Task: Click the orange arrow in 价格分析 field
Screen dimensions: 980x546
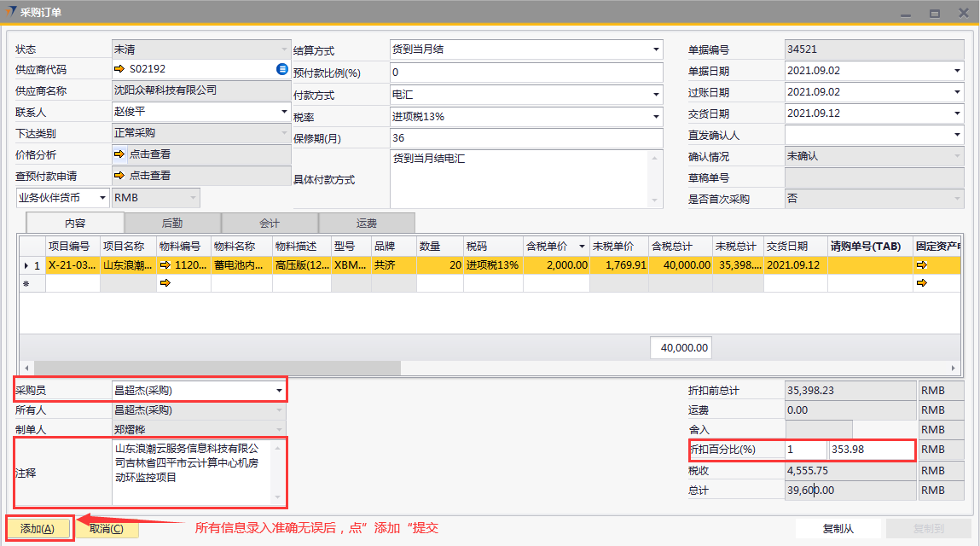Action: [119, 154]
